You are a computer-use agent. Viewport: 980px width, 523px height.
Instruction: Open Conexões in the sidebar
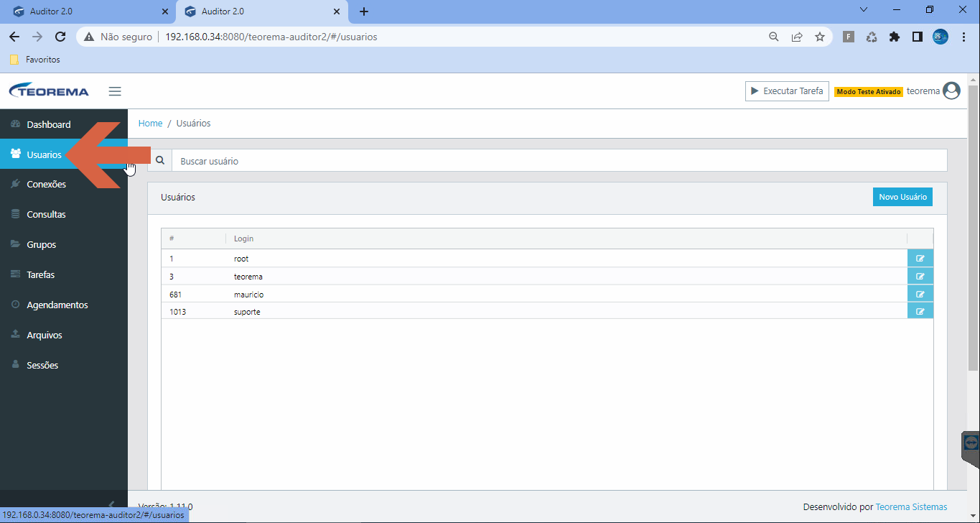(x=64, y=185)
